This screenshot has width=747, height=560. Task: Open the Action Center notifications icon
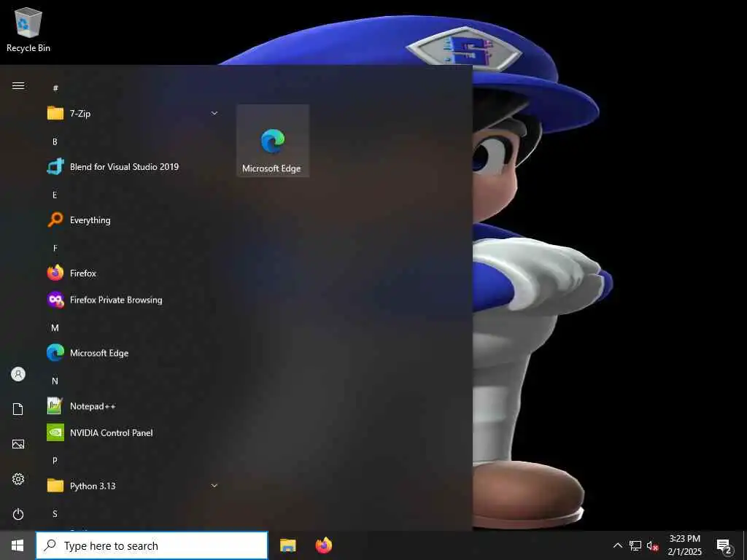tap(724, 546)
